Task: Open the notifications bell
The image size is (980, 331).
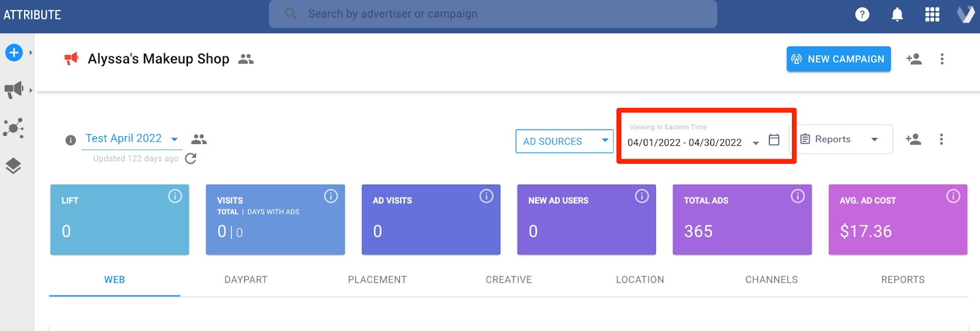Action: coord(897,14)
